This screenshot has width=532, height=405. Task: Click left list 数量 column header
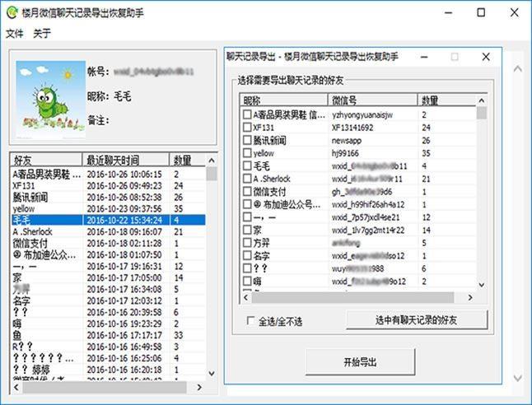click(187, 160)
